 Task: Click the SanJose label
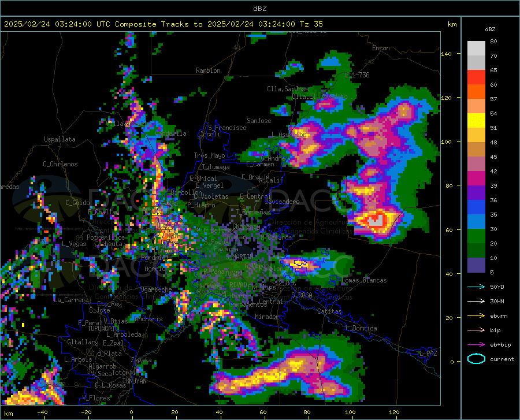point(259,121)
